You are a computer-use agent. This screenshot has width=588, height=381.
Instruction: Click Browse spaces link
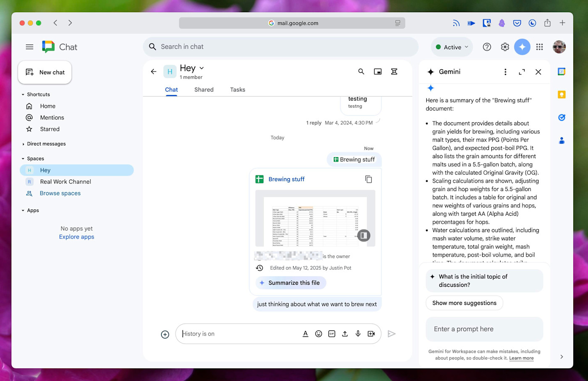tap(60, 193)
